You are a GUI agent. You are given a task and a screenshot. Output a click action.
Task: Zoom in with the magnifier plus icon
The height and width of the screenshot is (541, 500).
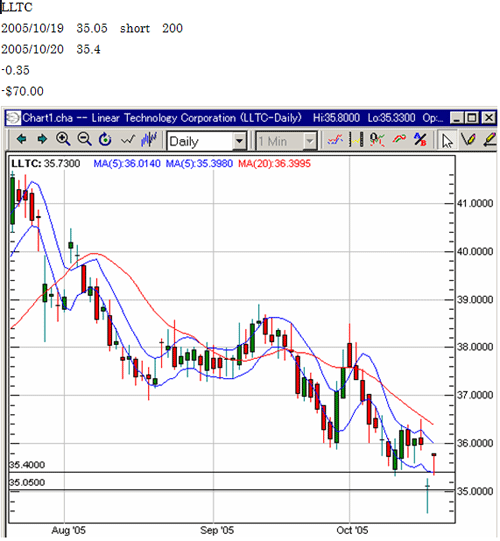(x=63, y=139)
